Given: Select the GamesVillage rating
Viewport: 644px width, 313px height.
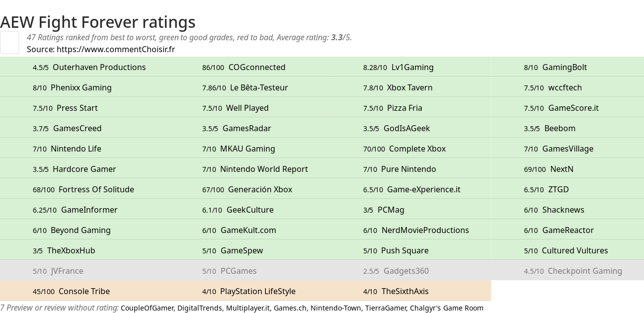Looking at the screenshot, I should [x=559, y=149].
